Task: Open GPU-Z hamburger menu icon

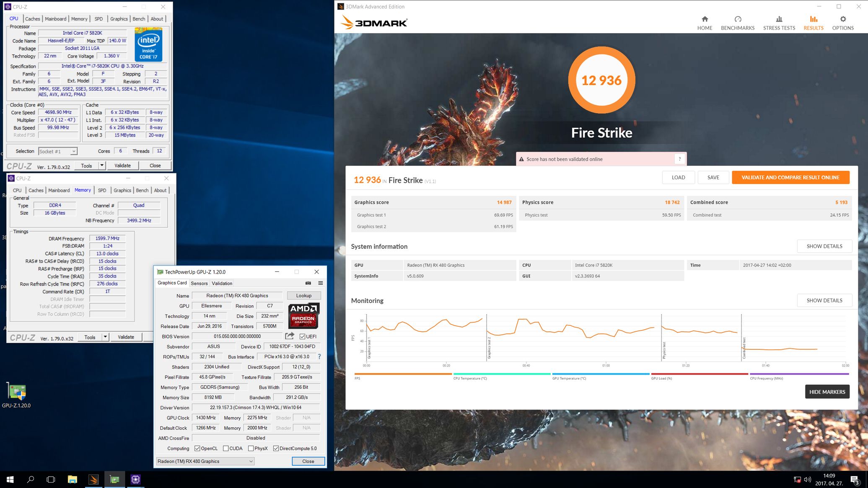Action: tap(321, 283)
